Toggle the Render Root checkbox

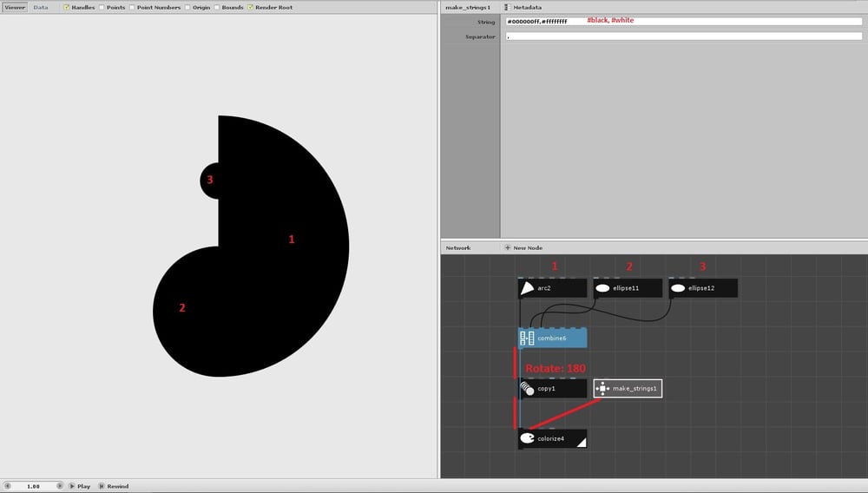click(x=250, y=7)
